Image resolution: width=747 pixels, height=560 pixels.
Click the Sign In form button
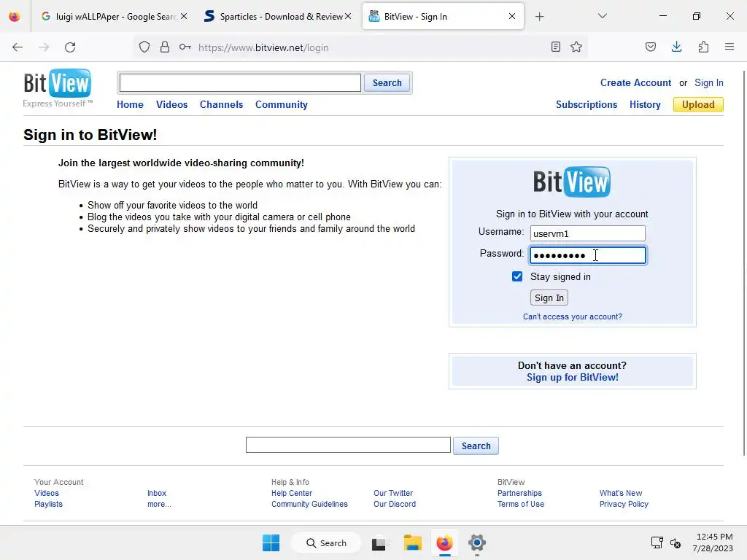[549, 298]
